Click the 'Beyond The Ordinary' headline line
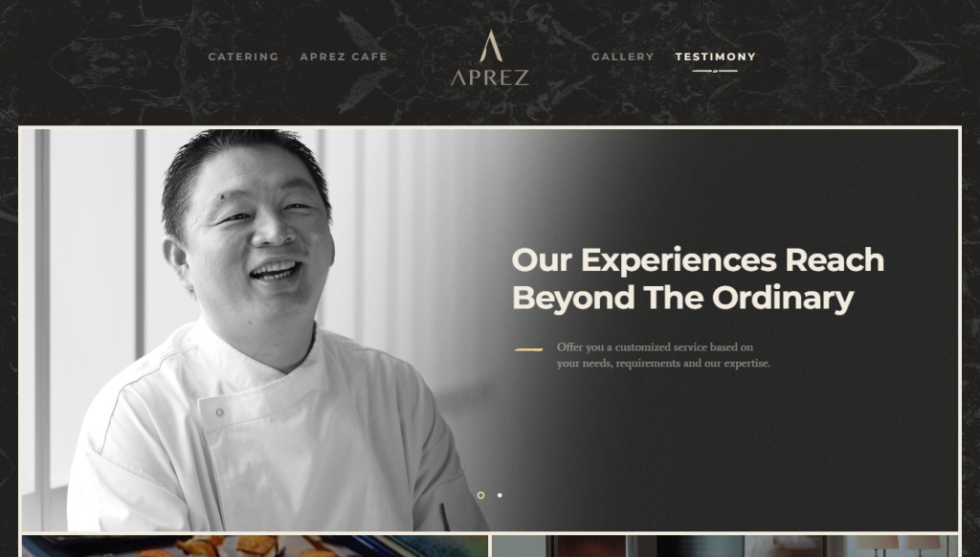The height and width of the screenshot is (557, 980). pos(683,299)
